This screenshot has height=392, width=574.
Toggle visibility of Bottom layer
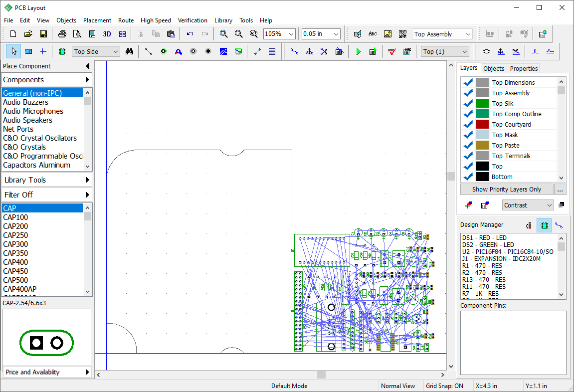[x=468, y=177]
